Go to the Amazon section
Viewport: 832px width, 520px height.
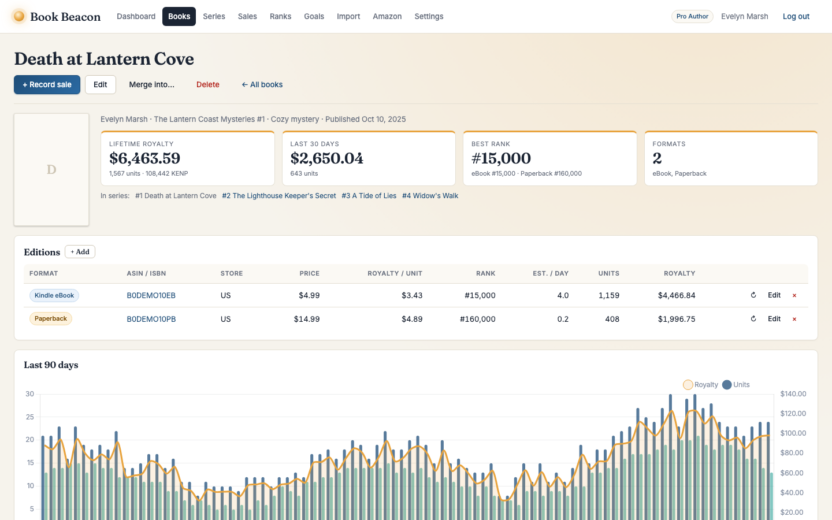(x=387, y=16)
